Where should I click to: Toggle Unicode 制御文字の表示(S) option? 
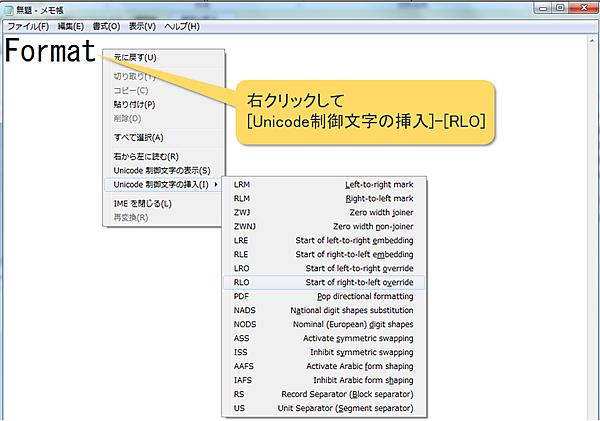(x=162, y=170)
